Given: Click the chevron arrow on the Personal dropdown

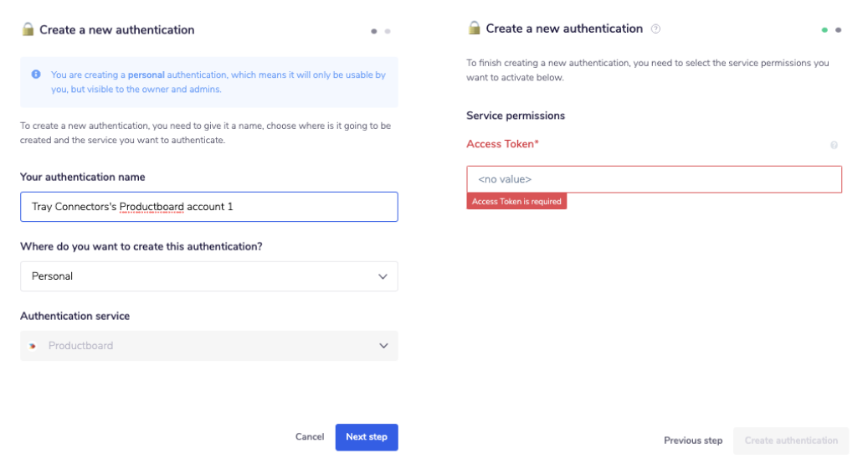Looking at the screenshot, I should [x=383, y=276].
